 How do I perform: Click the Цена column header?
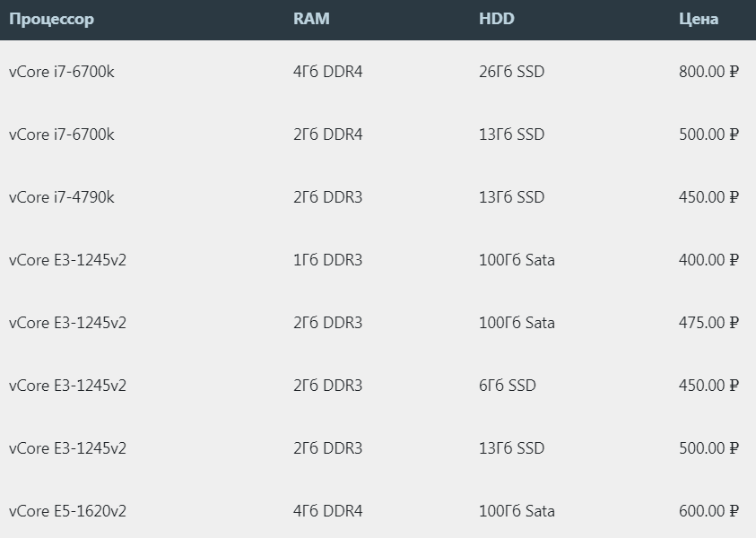[699, 20]
